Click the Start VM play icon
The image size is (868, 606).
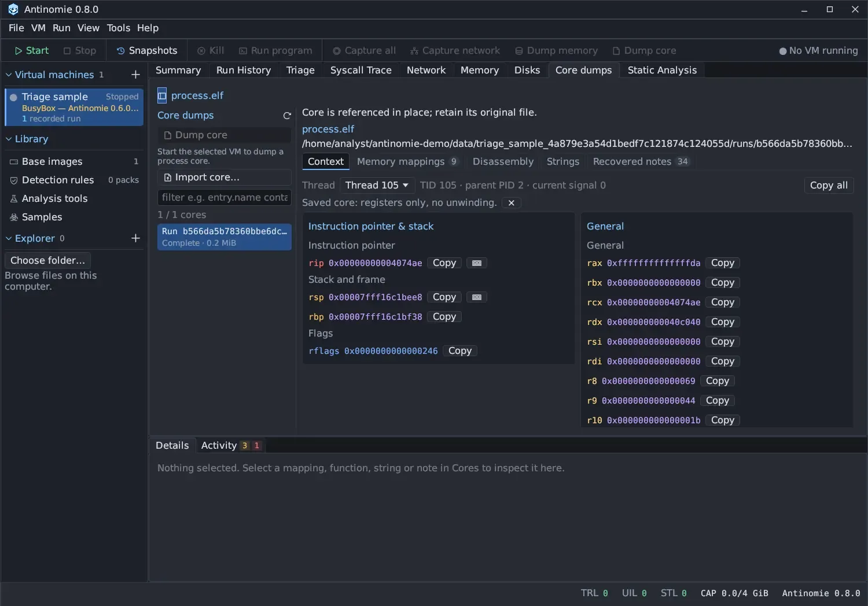pos(19,51)
